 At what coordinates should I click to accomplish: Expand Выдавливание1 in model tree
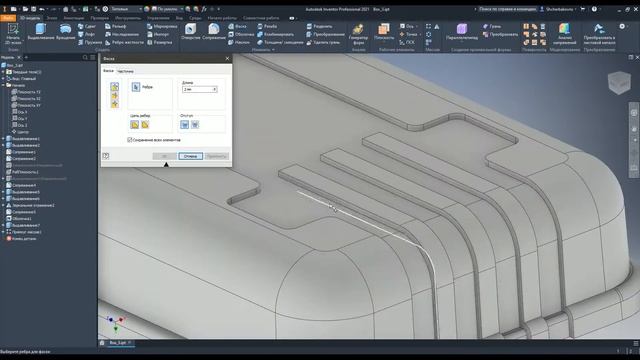click(3, 138)
